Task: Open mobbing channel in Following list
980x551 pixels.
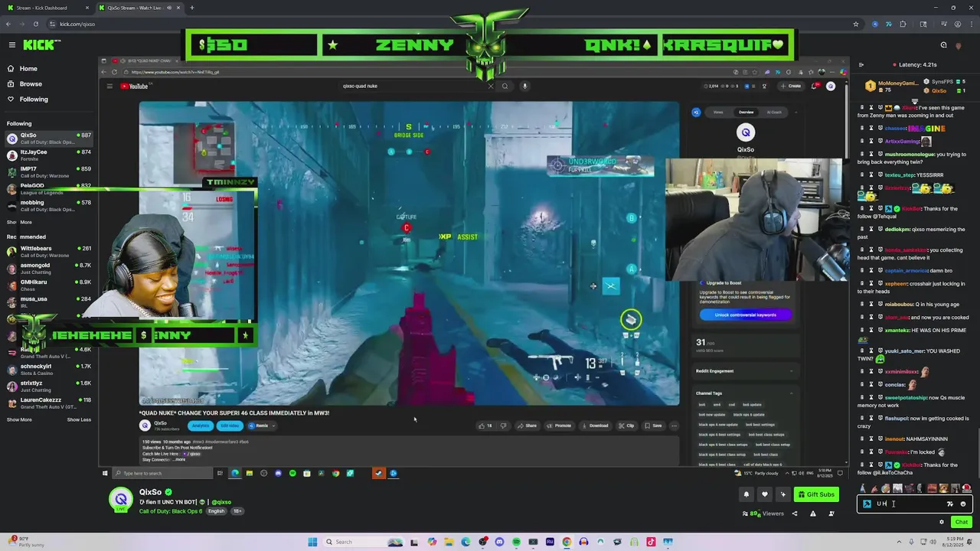Action: click(48, 206)
